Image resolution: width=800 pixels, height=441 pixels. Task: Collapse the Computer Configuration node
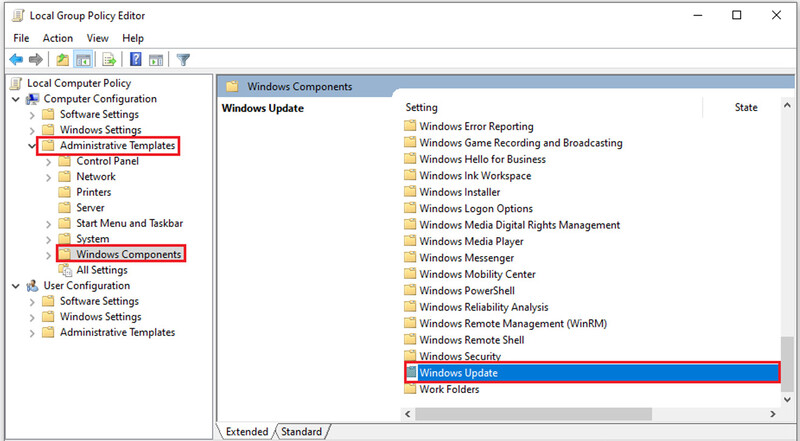[x=16, y=99]
